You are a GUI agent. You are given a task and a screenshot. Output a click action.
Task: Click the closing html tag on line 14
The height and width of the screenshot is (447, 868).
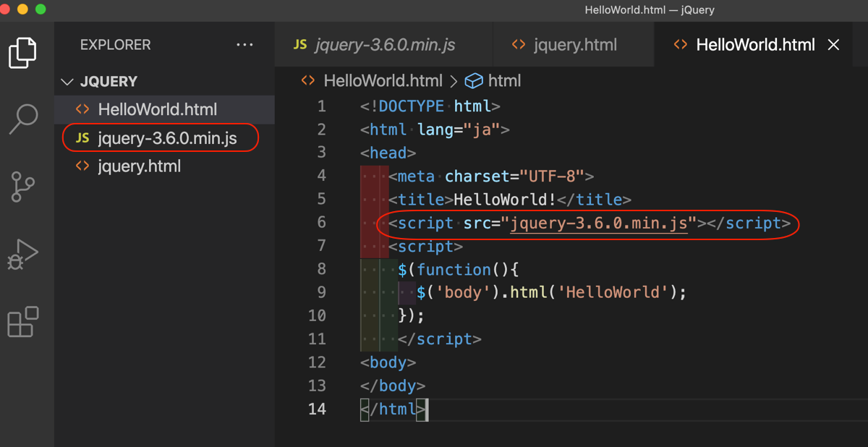(393, 409)
